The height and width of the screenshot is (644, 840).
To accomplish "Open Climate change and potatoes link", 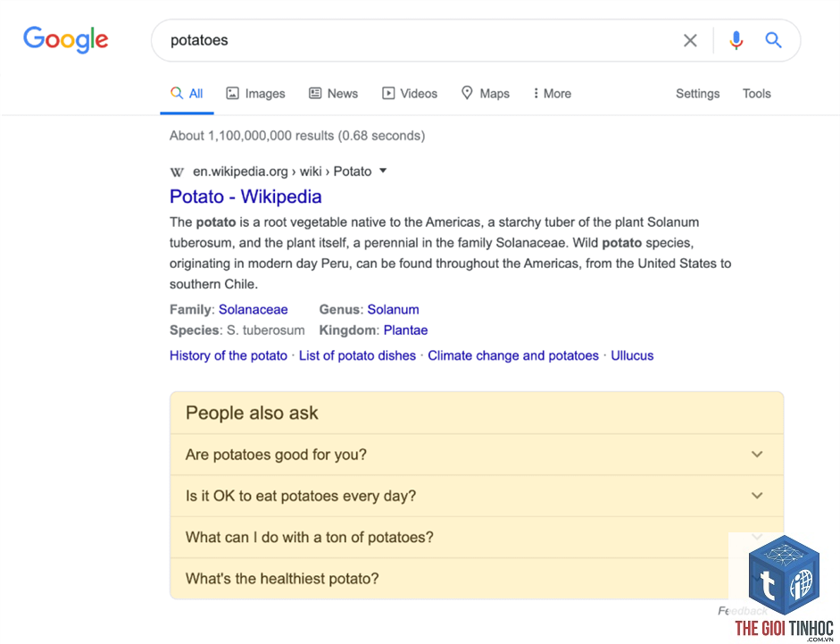I will click(x=513, y=355).
